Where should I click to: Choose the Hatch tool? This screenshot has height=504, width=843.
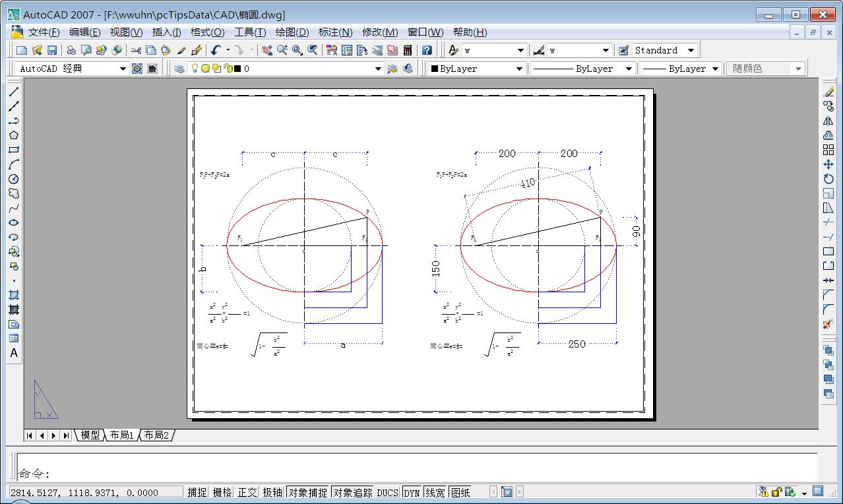[13, 295]
